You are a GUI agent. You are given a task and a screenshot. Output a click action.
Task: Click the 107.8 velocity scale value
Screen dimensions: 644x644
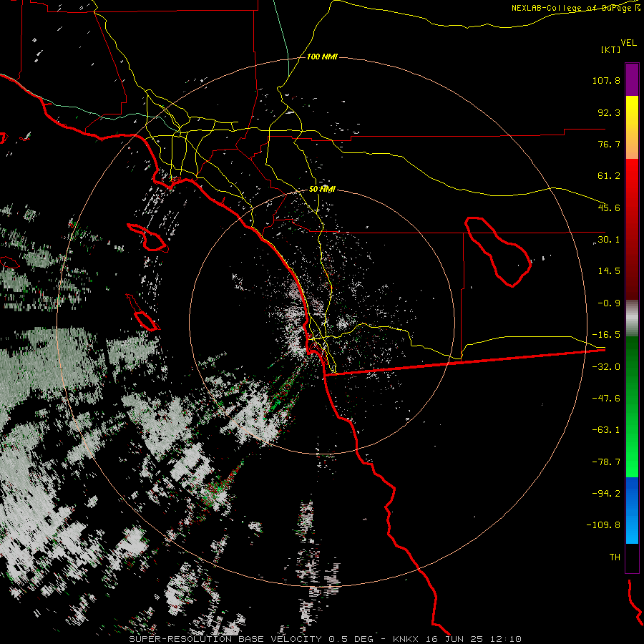click(x=606, y=80)
